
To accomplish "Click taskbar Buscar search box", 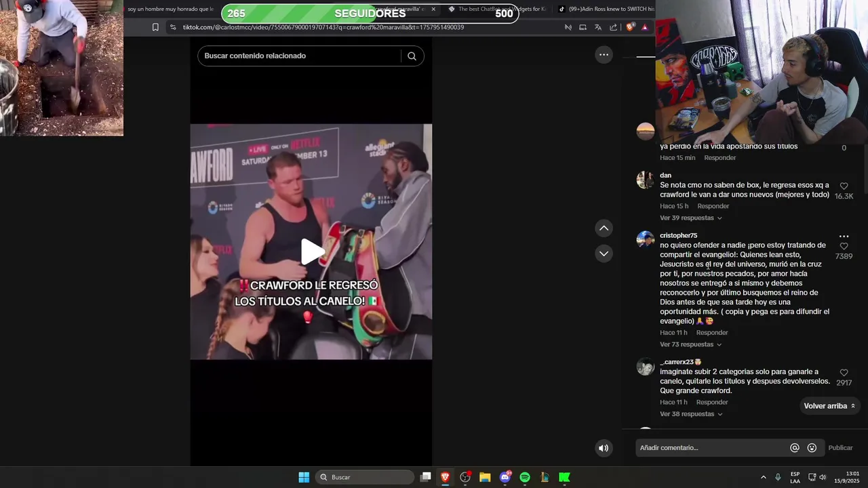I will coord(366,477).
